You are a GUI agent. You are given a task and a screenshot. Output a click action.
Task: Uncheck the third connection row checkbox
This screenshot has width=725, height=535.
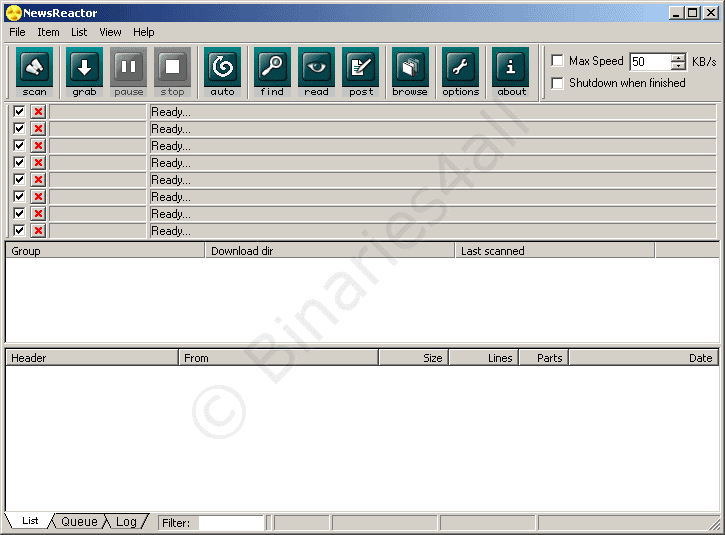19,145
